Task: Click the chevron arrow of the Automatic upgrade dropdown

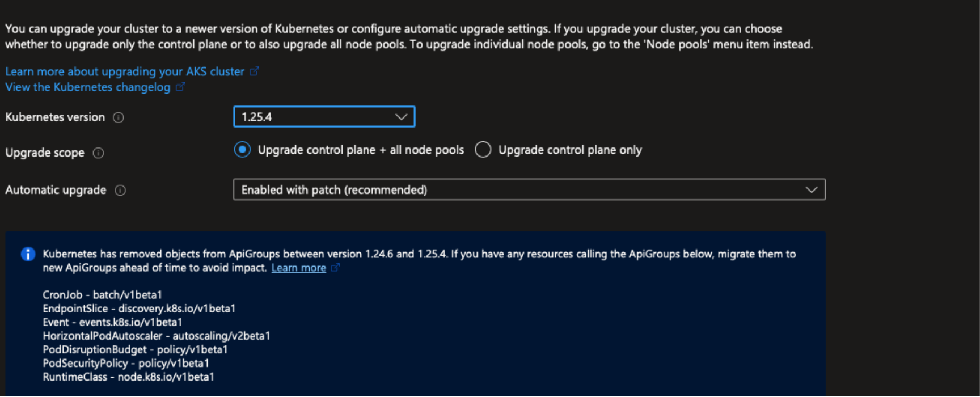Action: click(812, 190)
